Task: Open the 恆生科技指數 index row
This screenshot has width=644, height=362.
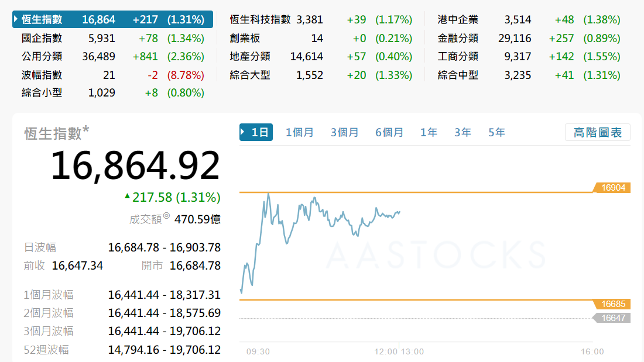Action: [261, 19]
